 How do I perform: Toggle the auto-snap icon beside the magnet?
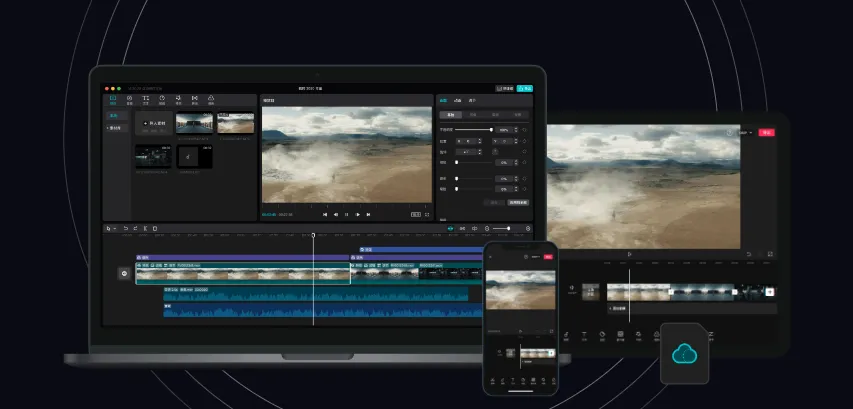462,228
